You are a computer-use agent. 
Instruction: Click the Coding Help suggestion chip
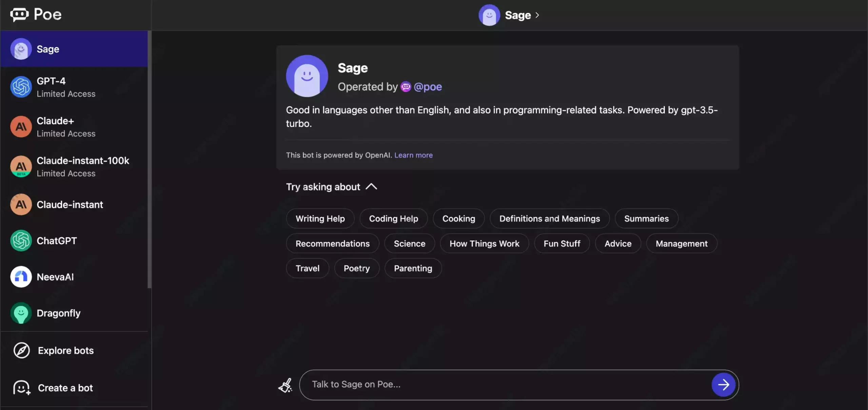(393, 218)
